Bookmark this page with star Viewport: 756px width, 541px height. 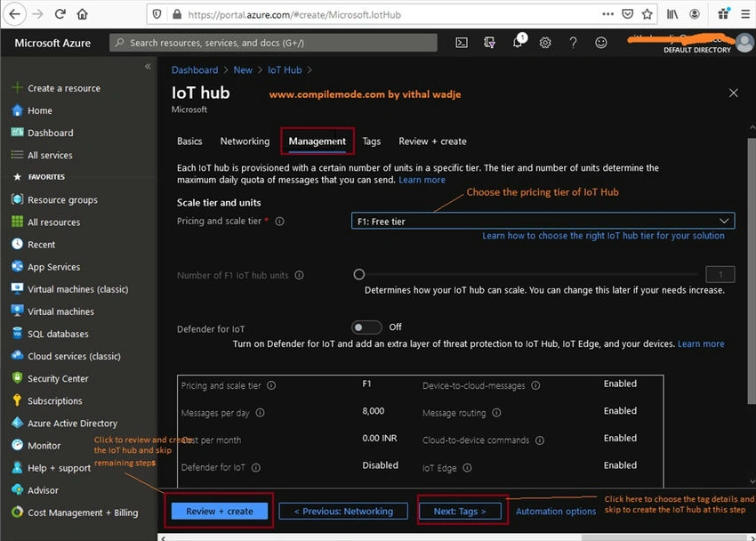(647, 14)
